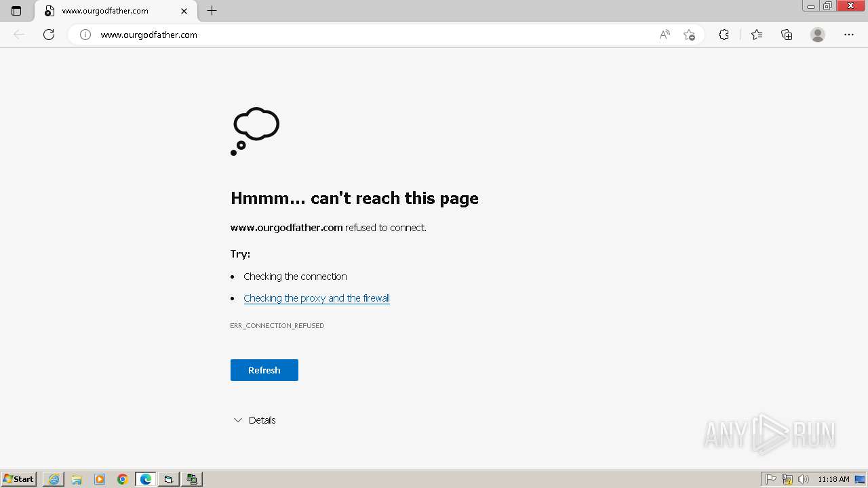
Task: Open the Favorites list icon
Action: 757,35
